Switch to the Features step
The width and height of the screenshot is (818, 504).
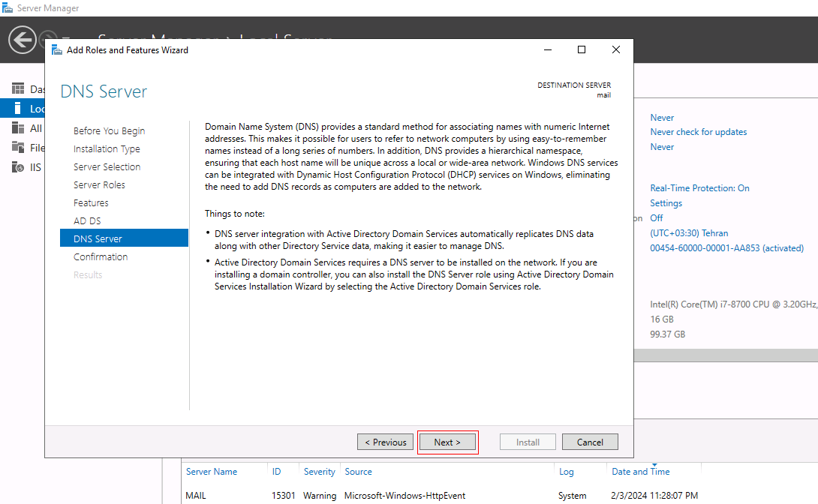click(x=91, y=202)
